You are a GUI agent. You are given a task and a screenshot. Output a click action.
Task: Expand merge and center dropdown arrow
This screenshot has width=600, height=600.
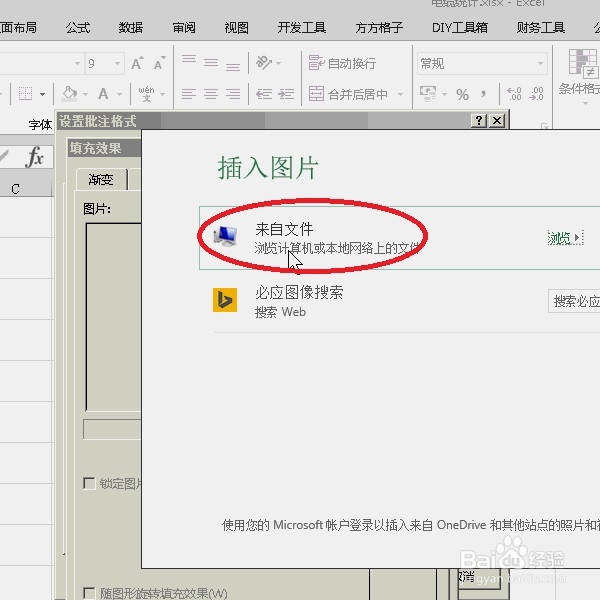point(400,94)
